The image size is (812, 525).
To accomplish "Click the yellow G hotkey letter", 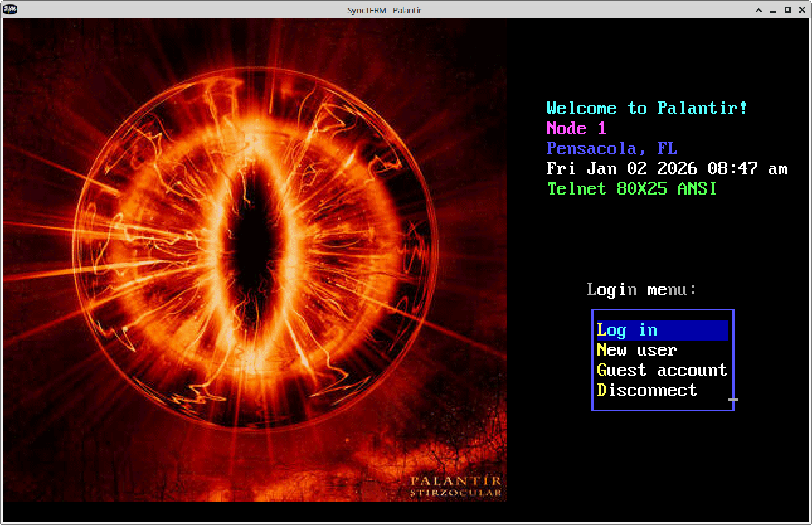I will coord(602,370).
